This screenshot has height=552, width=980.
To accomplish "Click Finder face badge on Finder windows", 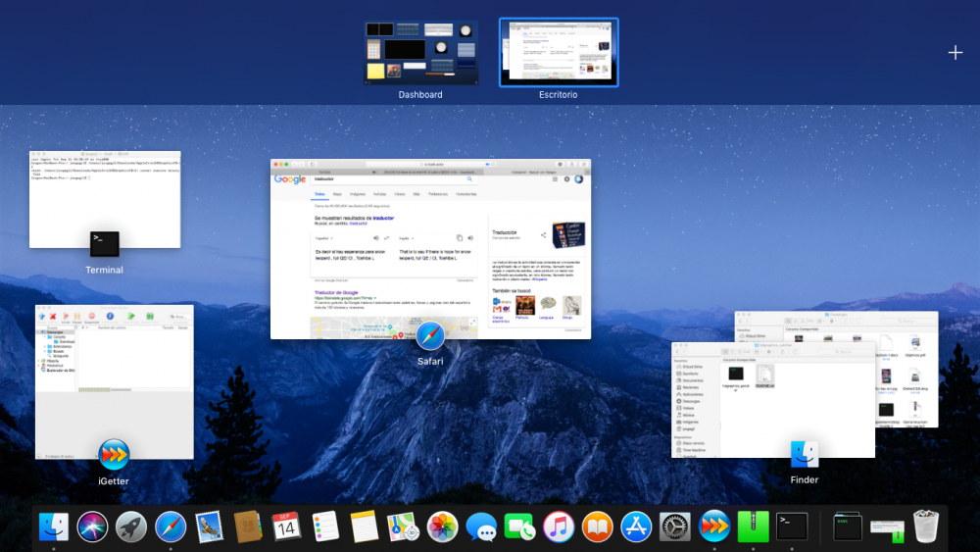I will [805, 455].
